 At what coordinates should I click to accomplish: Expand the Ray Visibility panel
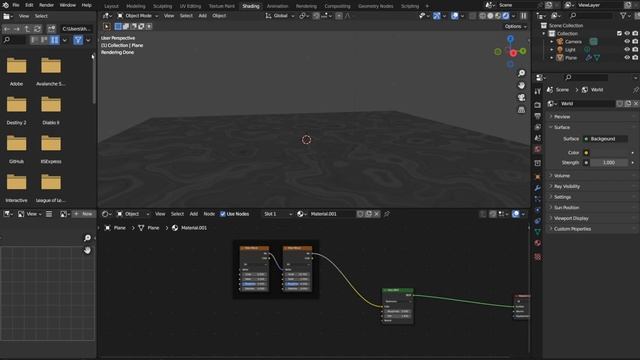pyautogui.click(x=592, y=186)
